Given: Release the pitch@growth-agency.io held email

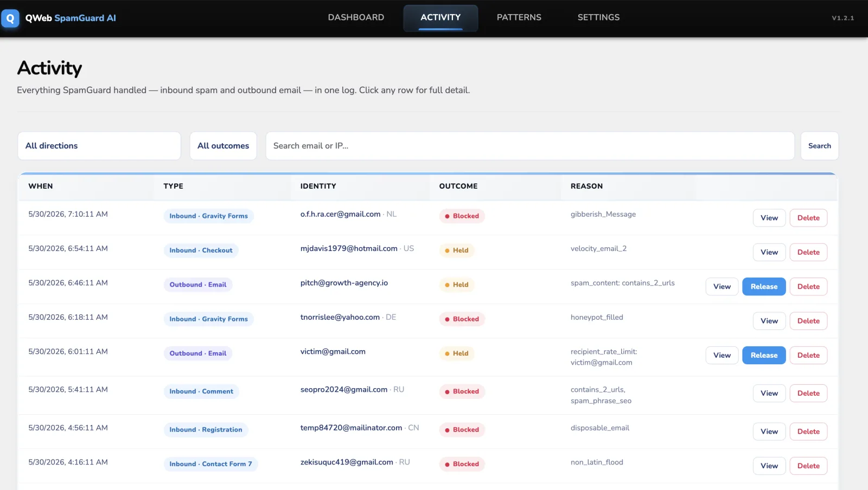Looking at the screenshot, I should coord(764,287).
